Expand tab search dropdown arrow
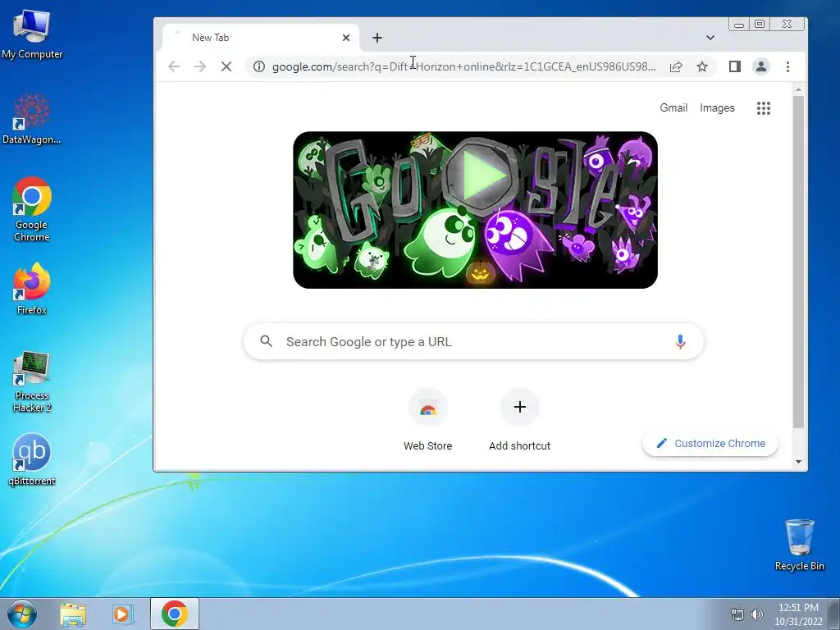 pos(710,38)
